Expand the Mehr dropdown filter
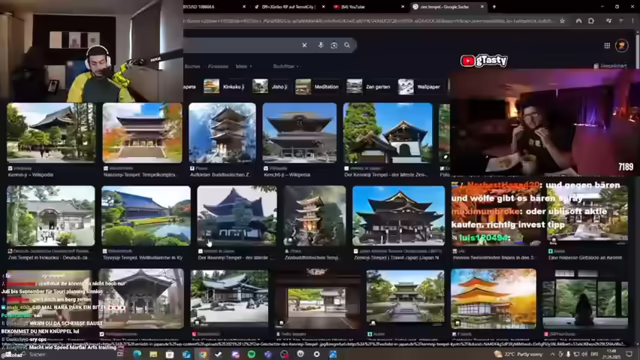Image resolution: width=640 pixels, height=360 pixels. tap(244, 66)
